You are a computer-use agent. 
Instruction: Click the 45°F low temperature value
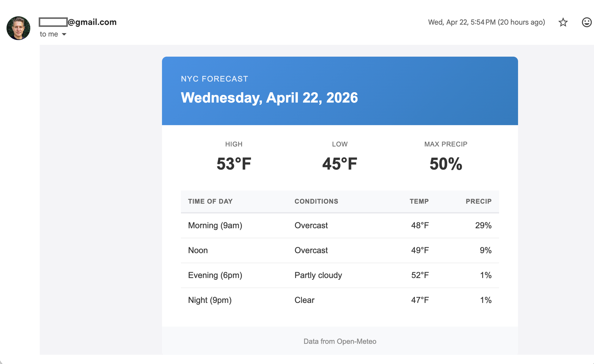click(x=340, y=164)
